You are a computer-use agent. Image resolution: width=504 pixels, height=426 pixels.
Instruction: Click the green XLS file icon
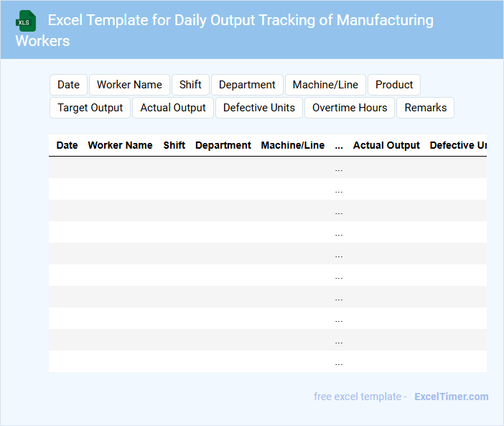(x=26, y=21)
